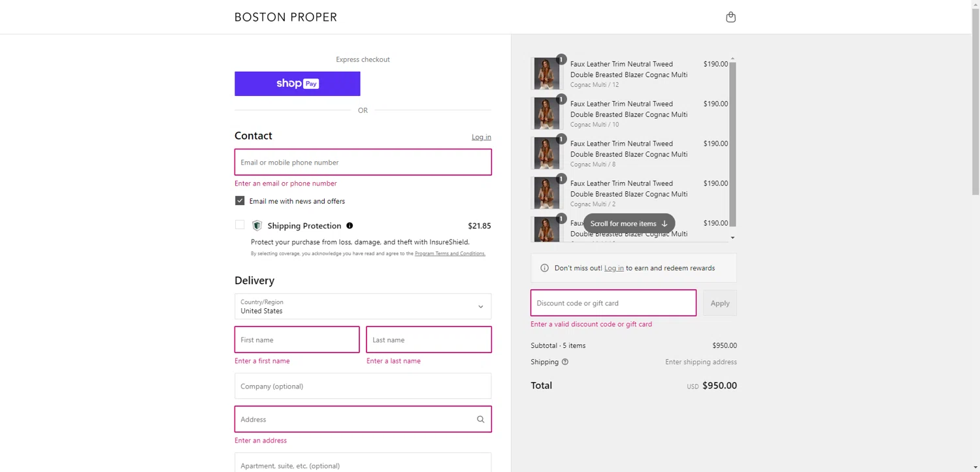Click the order list scroll-up arrow
Viewport: 980px width, 472px height.
(732, 59)
